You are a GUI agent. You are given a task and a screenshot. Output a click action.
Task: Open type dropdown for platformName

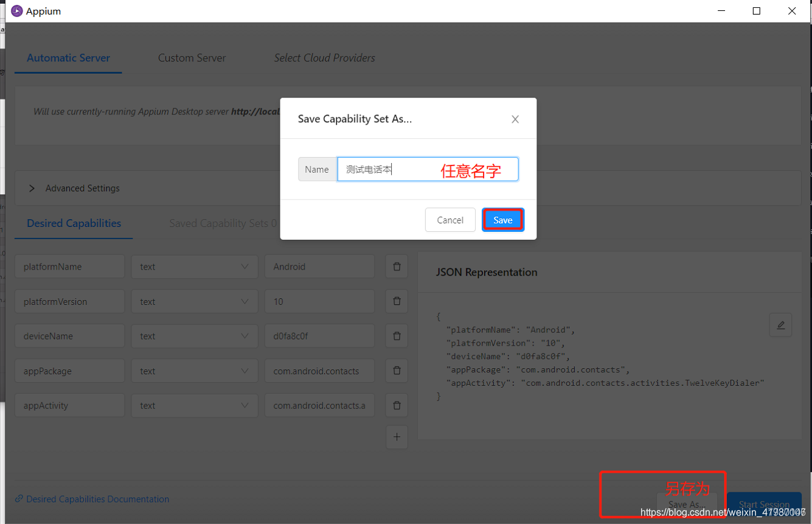tap(195, 267)
